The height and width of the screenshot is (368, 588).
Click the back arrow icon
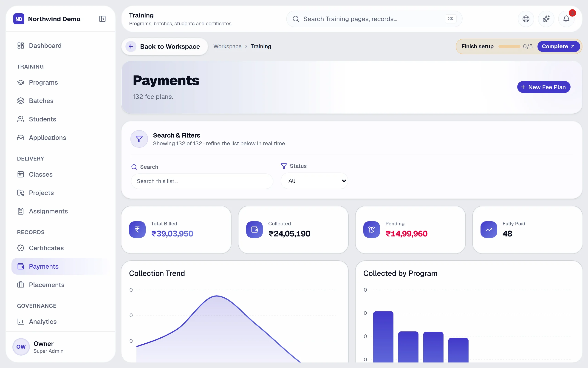(x=131, y=46)
